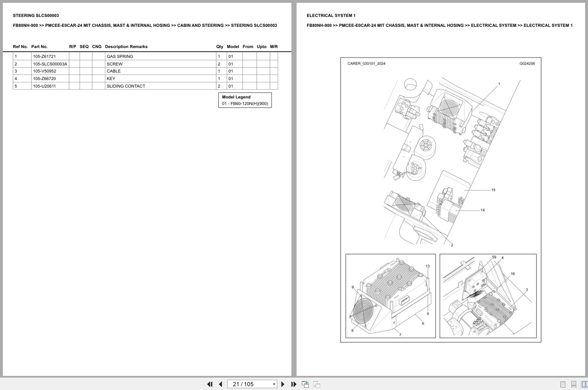Click the M/R column header
588x390 pixels.
point(274,47)
